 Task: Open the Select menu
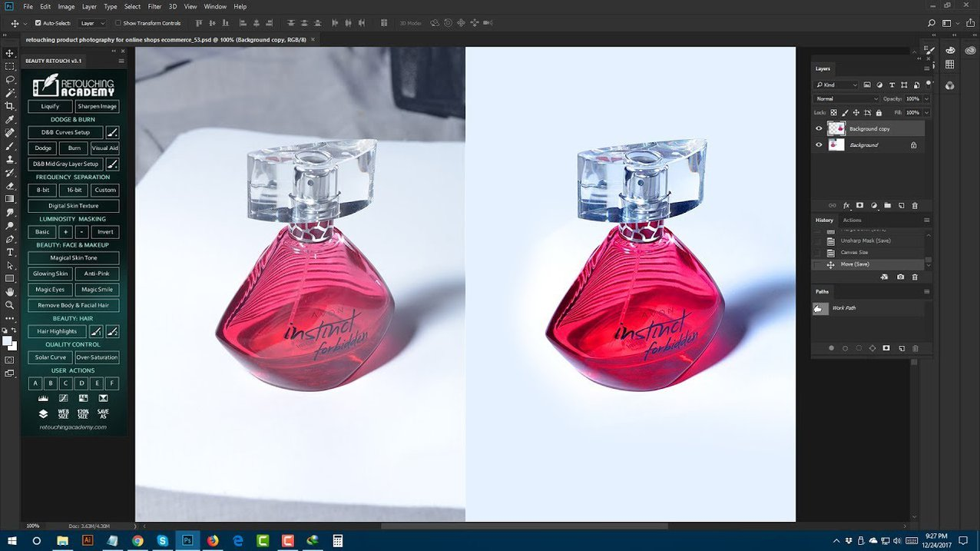(x=132, y=6)
